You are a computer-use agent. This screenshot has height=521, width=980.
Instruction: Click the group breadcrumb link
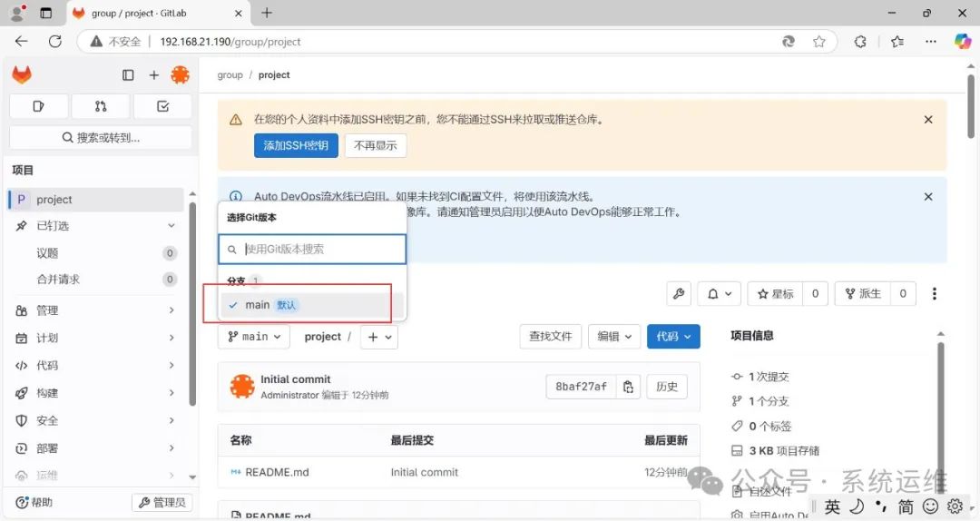click(x=230, y=75)
